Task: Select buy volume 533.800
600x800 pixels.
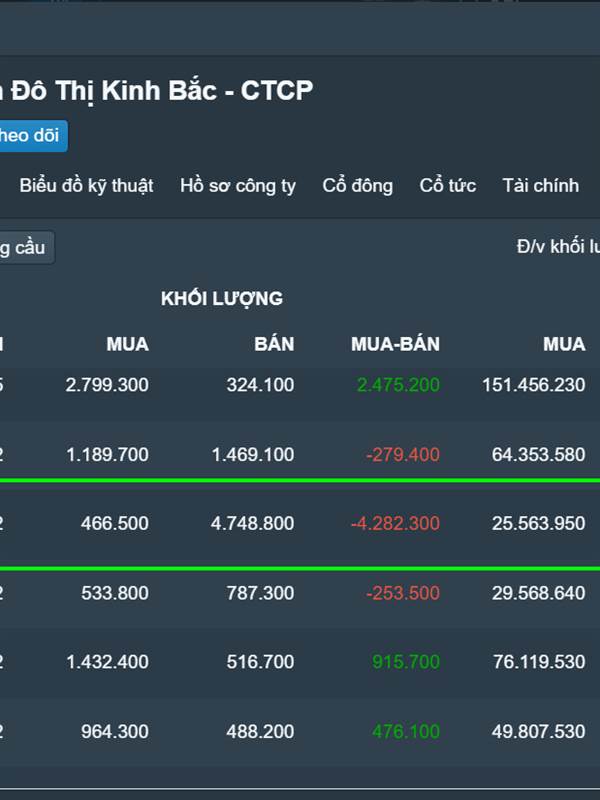Action: pyautogui.click(x=115, y=593)
